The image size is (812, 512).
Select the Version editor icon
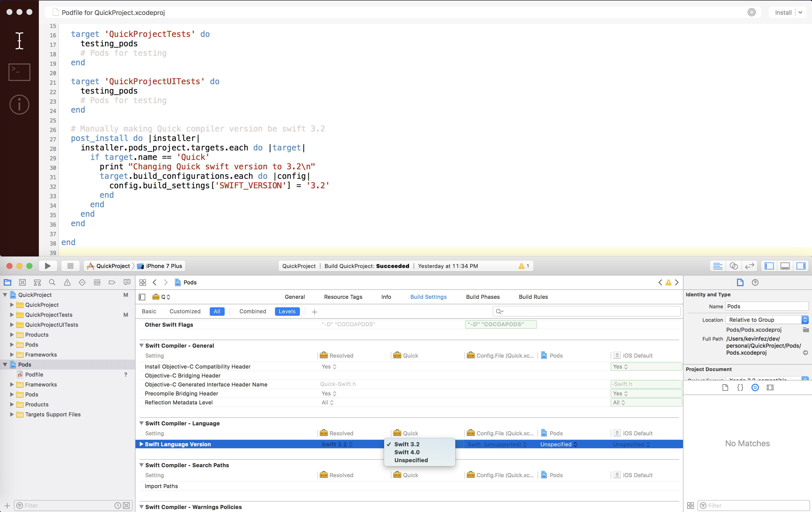point(749,266)
